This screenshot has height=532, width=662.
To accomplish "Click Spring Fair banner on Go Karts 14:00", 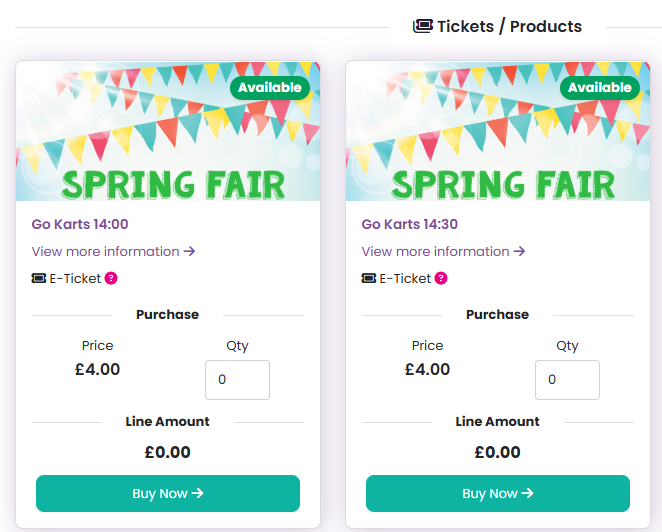I will 167,140.
